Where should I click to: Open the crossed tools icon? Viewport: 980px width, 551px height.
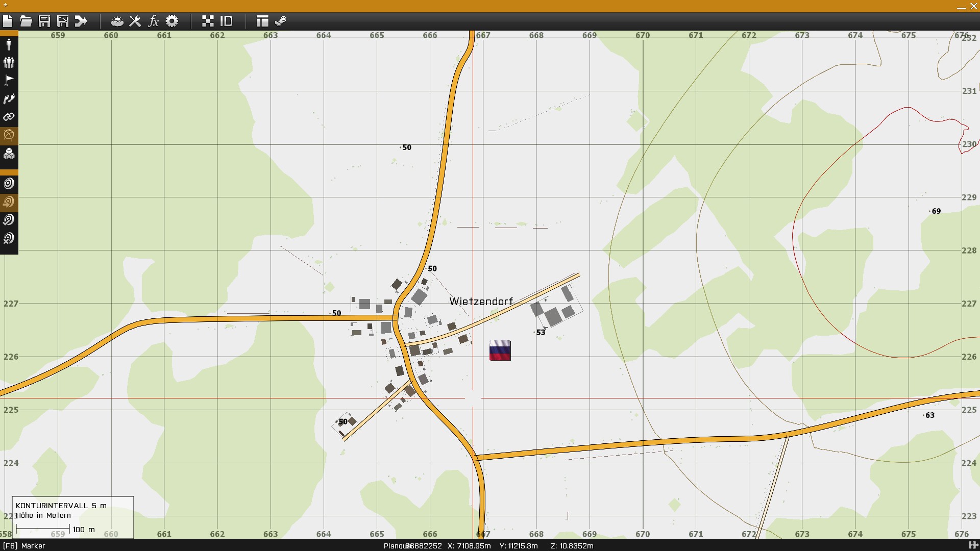pos(135,21)
